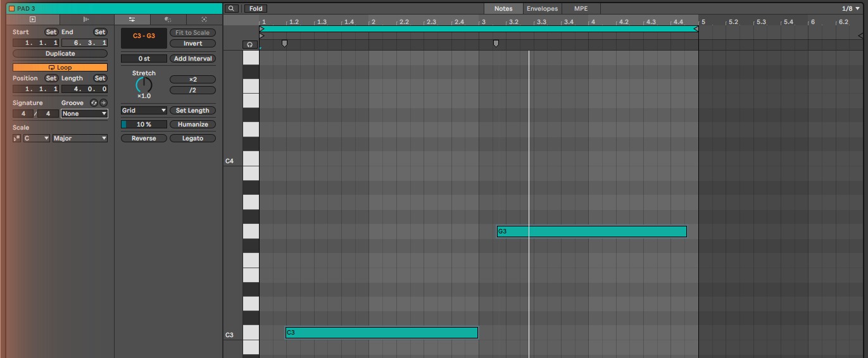
Task: Click the Commit Groove arrow icon
Action: [103, 103]
